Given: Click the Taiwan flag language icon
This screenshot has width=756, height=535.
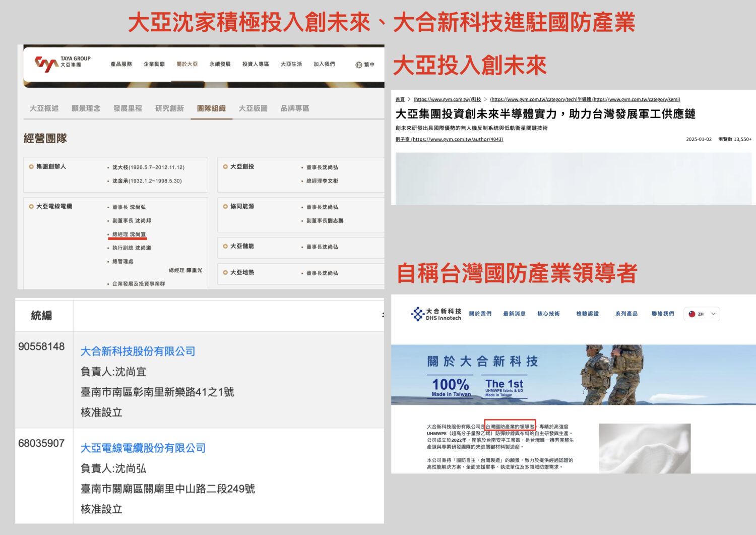Looking at the screenshot, I should [x=692, y=314].
